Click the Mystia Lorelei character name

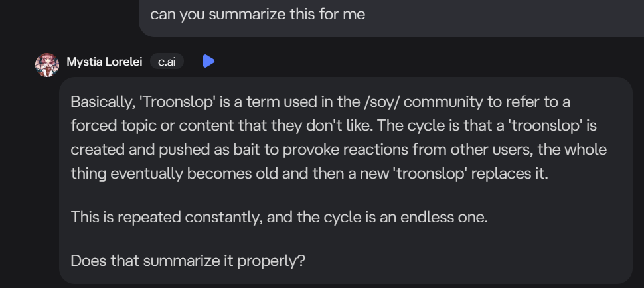click(104, 62)
